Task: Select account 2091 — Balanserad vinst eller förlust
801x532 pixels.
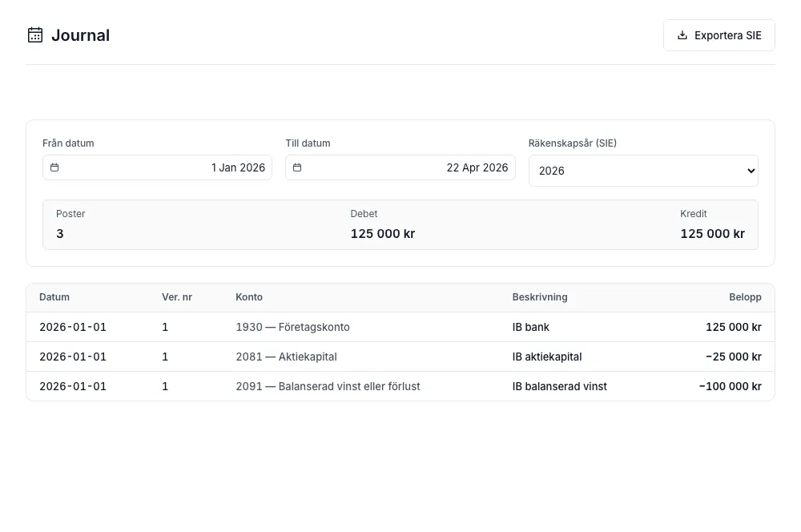Action: point(328,386)
